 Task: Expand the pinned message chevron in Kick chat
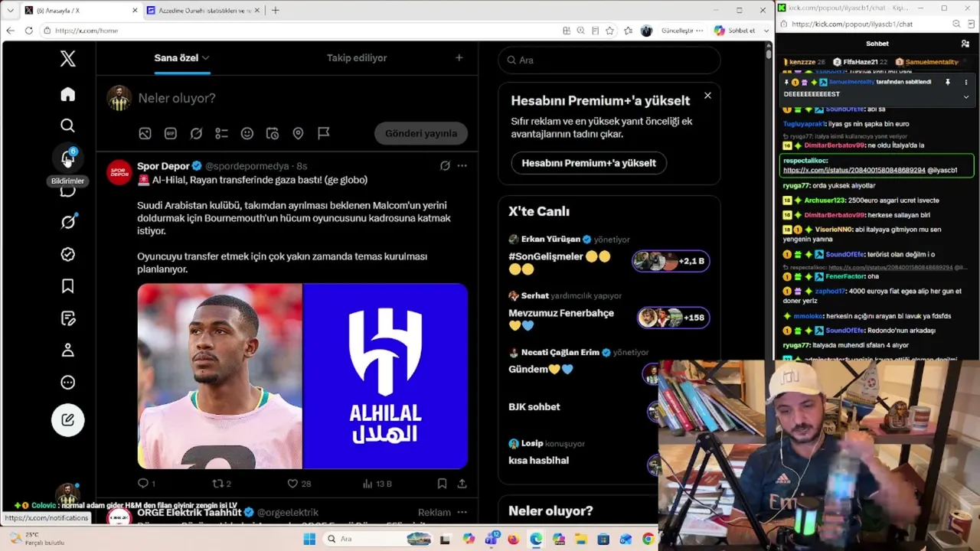click(965, 96)
